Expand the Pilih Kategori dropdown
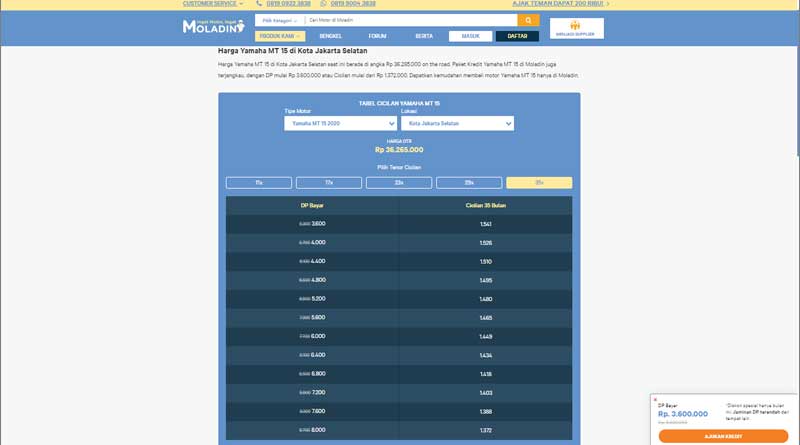The image size is (800, 445). (x=279, y=20)
